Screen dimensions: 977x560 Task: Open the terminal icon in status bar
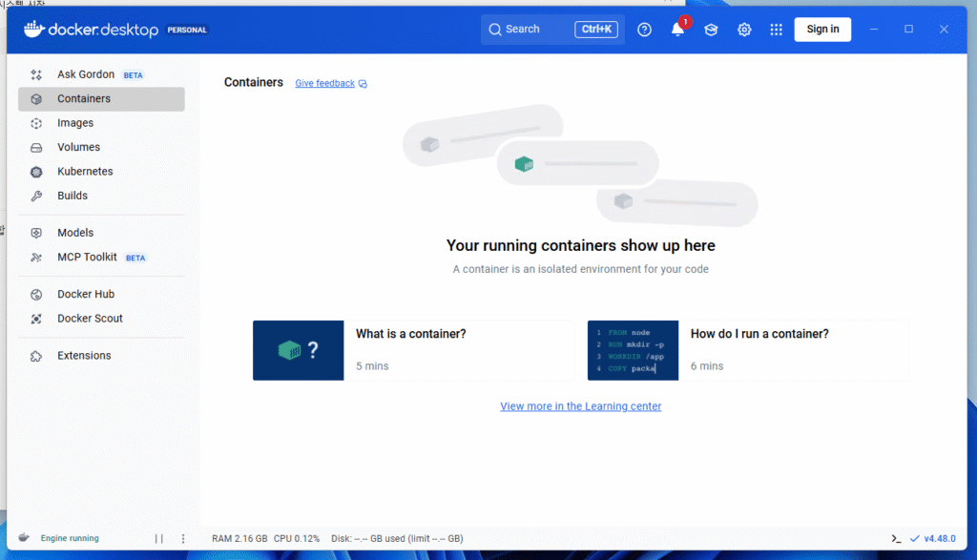pyautogui.click(x=896, y=539)
